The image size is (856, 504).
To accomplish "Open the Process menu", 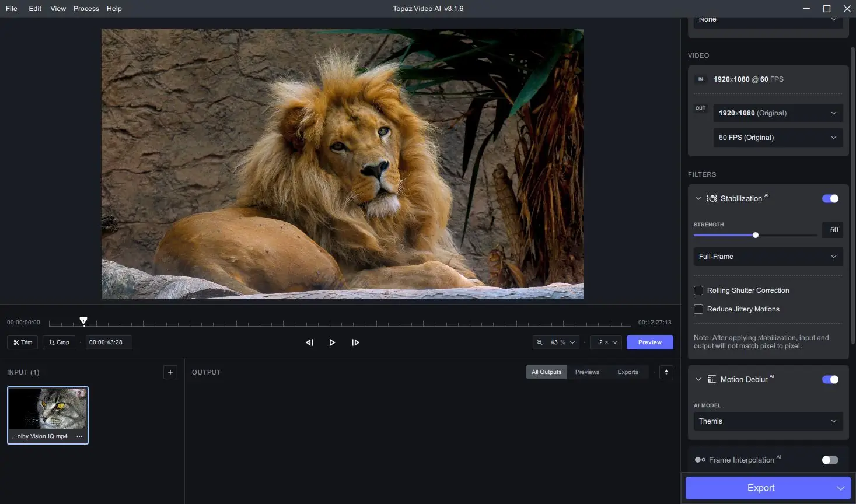I will (86, 9).
